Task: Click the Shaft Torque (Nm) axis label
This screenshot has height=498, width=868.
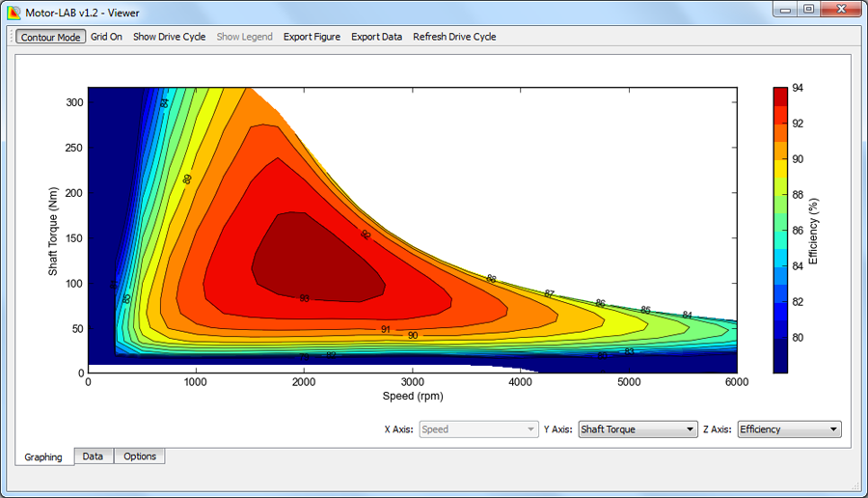Action: (x=53, y=231)
